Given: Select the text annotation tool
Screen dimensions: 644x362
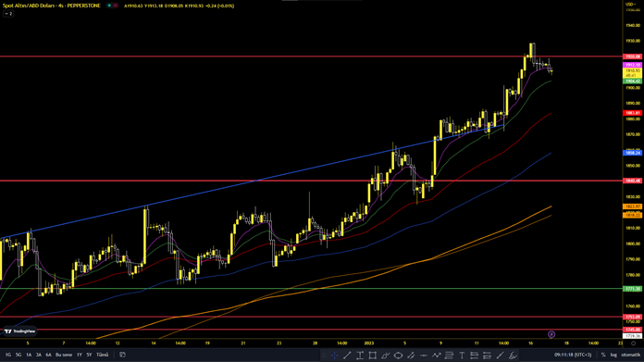Looking at the screenshot, I should 462,355.
